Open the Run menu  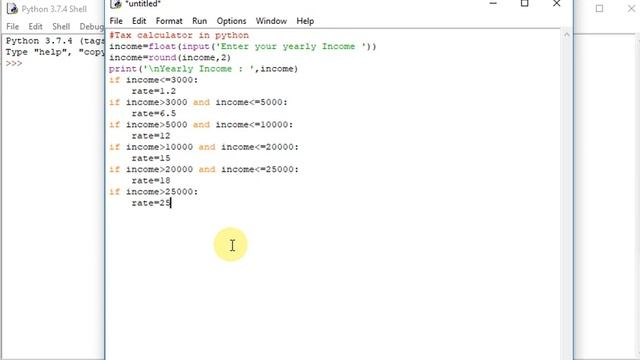[200, 21]
